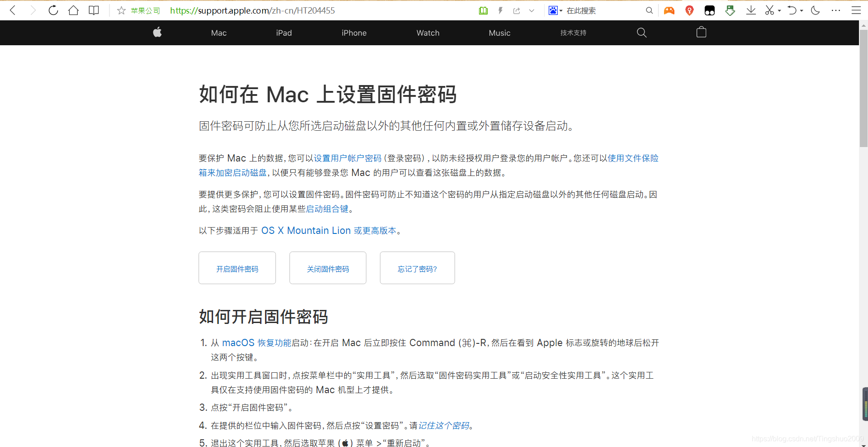The width and height of the screenshot is (868, 447).
Task: Bookmark this page with the star icon
Action: click(121, 10)
